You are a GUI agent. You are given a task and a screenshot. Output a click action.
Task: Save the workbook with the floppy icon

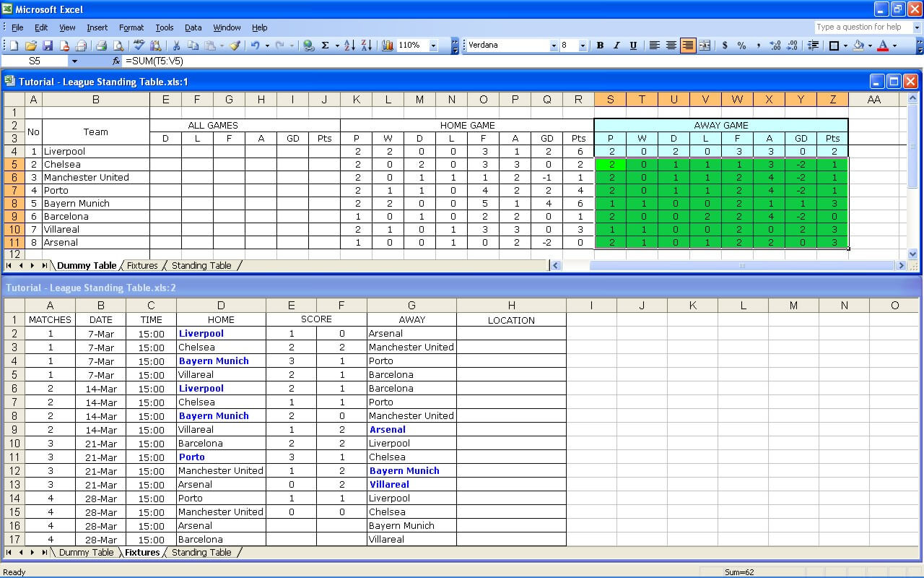[48, 46]
